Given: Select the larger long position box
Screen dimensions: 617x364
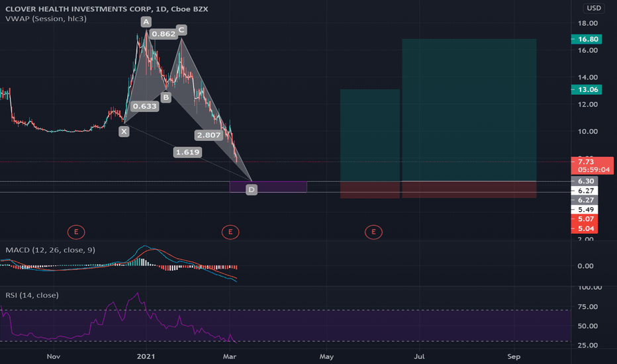Looking at the screenshot, I should 469,118.
